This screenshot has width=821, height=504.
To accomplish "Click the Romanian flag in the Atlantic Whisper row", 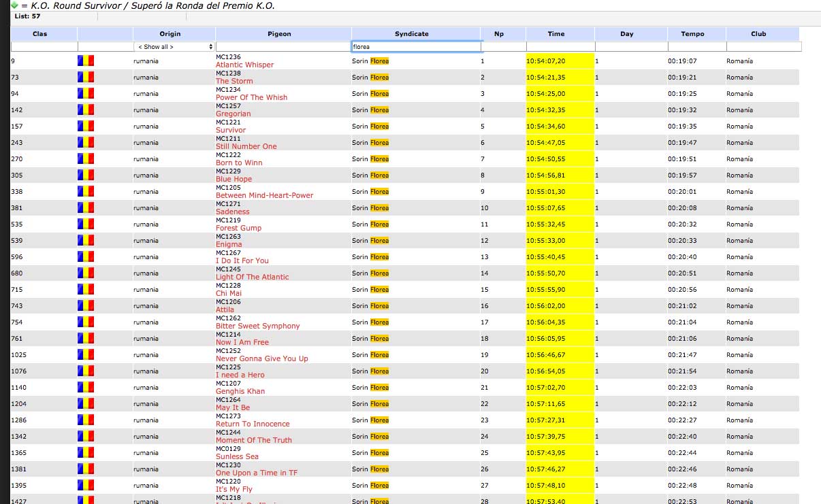I will coord(86,61).
